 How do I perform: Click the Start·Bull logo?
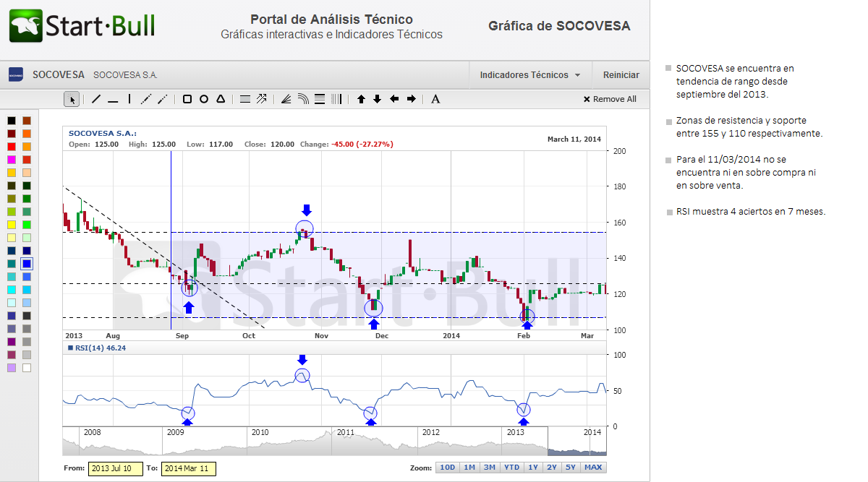pos(82,26)
